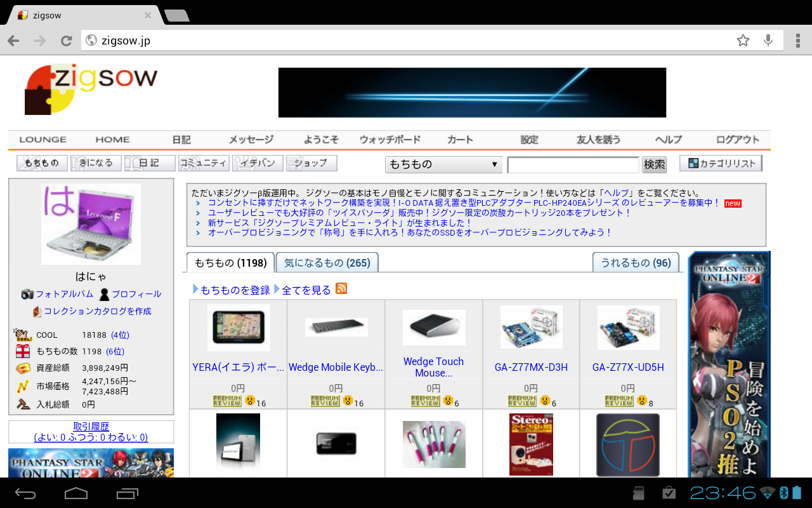Open the Wedge Mobile Keyboard product link
The height and width of the screenshot is (508, 812).
(x=336, y=367)
